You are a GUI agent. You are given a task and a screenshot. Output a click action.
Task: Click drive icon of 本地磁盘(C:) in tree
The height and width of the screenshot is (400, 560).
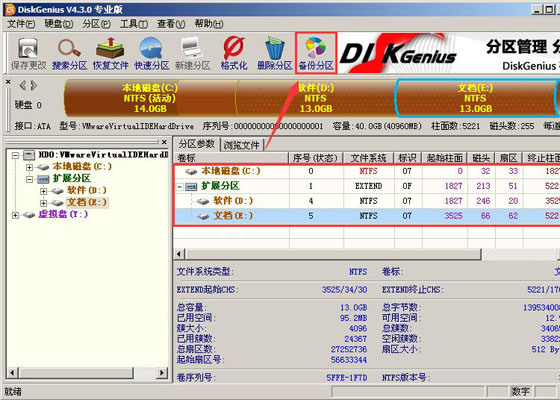click(43, 167)
